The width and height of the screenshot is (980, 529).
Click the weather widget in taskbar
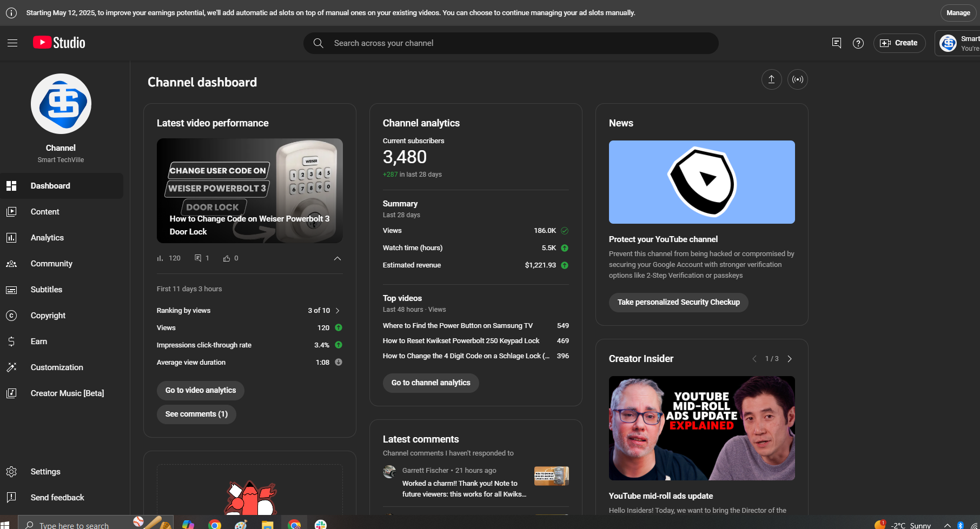903,525
